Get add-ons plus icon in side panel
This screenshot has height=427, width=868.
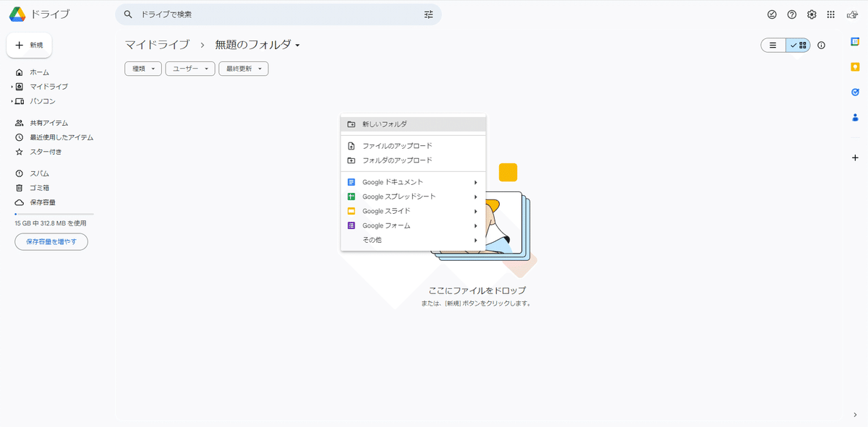855,157
